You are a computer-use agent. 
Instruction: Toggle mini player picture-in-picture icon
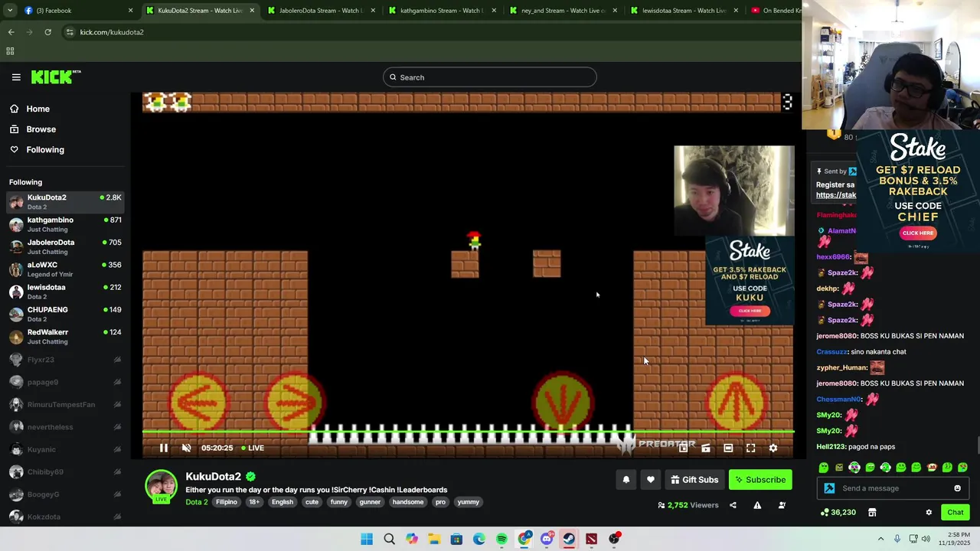(x=683, y=448)
